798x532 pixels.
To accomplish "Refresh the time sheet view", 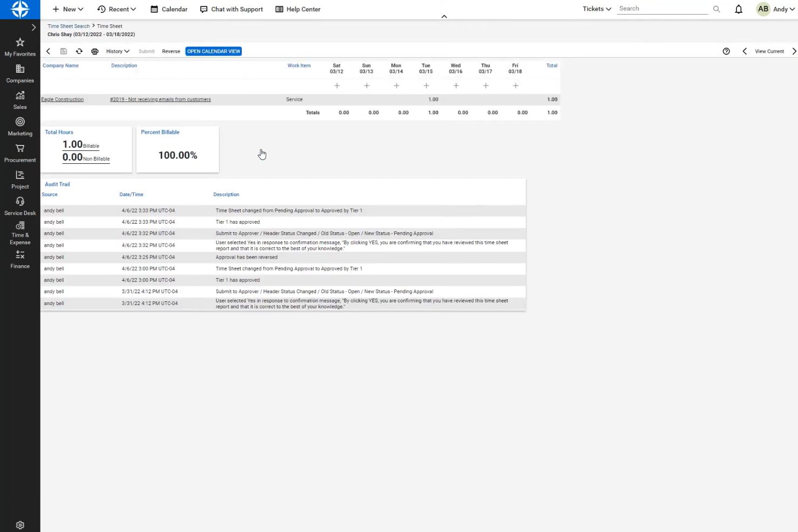I will (x=79, y=51).
